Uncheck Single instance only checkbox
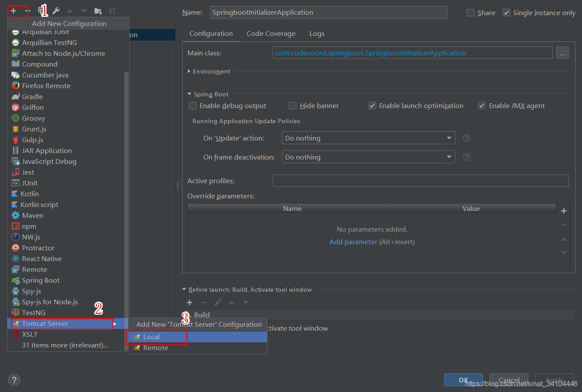Viewport: 582px width, 392px height. pos(506,13)
